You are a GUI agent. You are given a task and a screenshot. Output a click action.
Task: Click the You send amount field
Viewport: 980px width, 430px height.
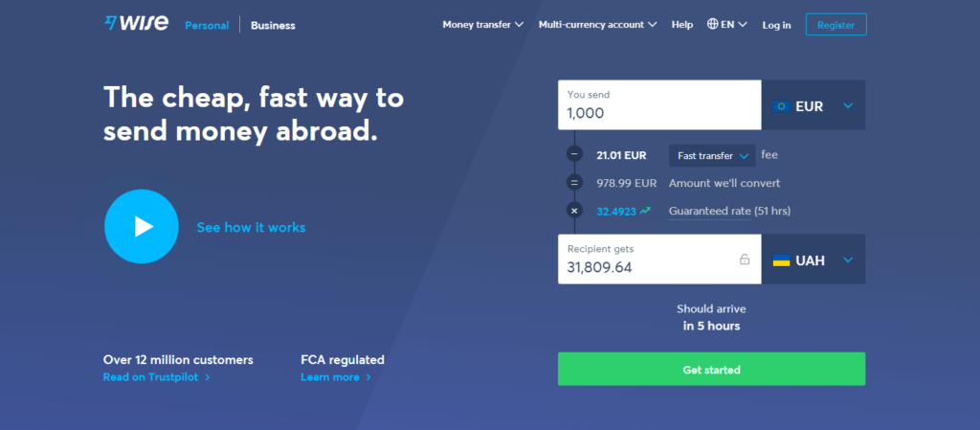click(x=659, y=105)
